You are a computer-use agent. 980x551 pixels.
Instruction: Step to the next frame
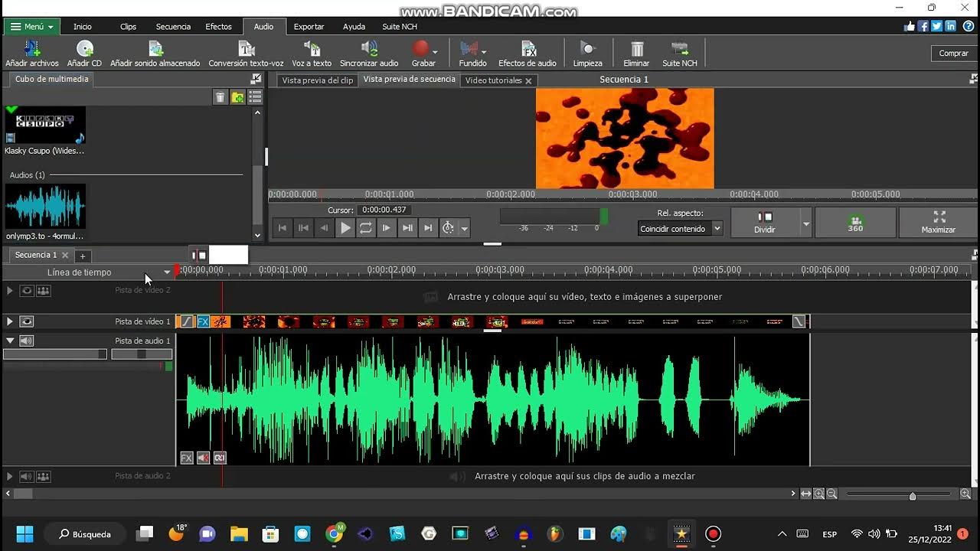pos(387,228)
